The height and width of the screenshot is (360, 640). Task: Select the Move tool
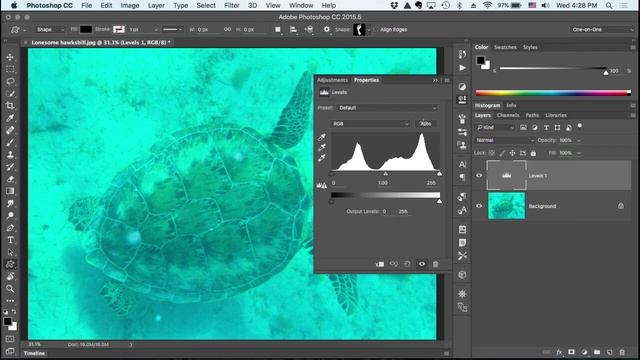(x=10, y=57)
